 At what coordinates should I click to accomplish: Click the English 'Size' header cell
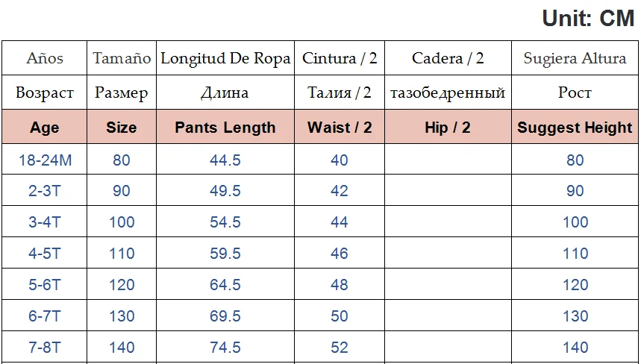pos(122,128)
